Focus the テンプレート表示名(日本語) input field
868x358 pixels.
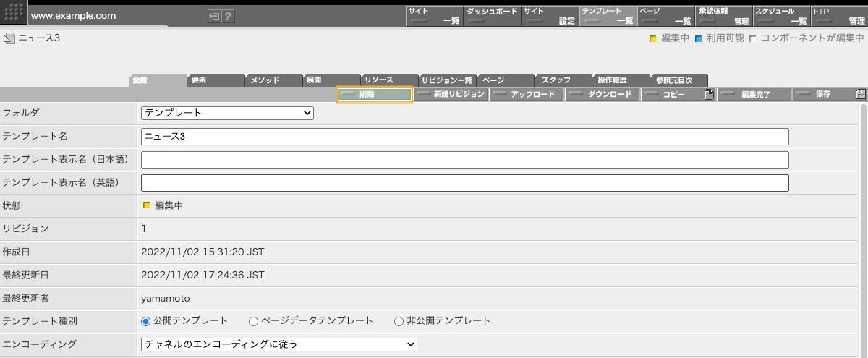tap(464, 159)
